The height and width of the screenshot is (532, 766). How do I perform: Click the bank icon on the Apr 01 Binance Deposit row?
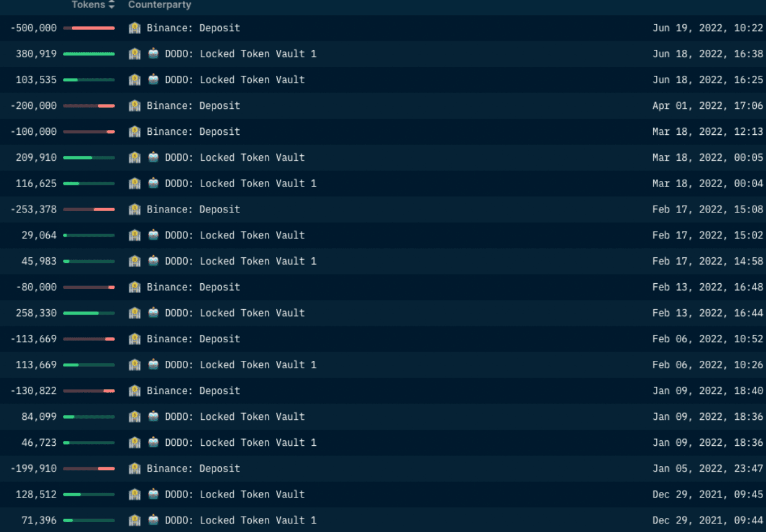pyautogui.click(x=134, y=105)
